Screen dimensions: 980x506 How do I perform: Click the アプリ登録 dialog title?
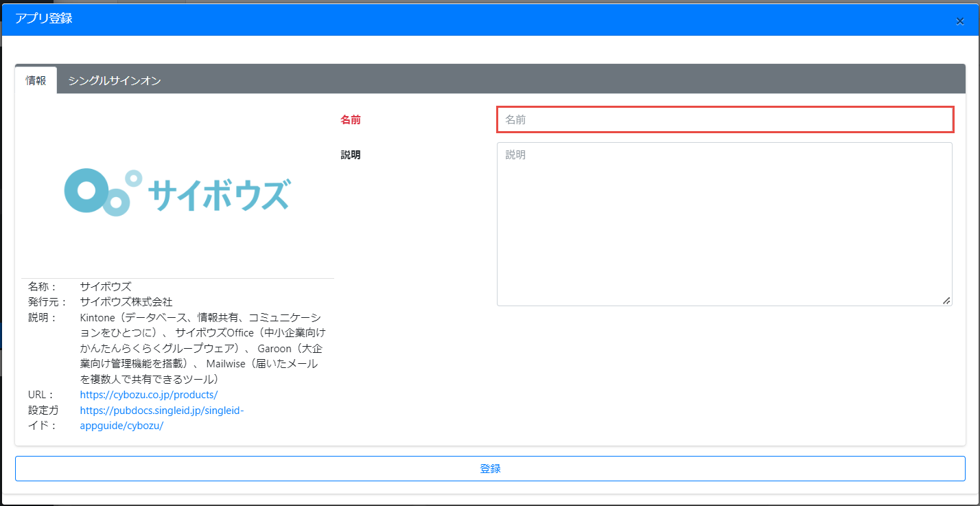(43, 19)
